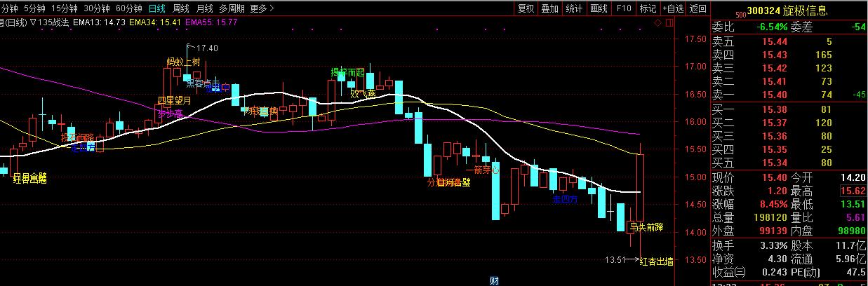Click the 今开 14.20 opening price

point(855,178)
